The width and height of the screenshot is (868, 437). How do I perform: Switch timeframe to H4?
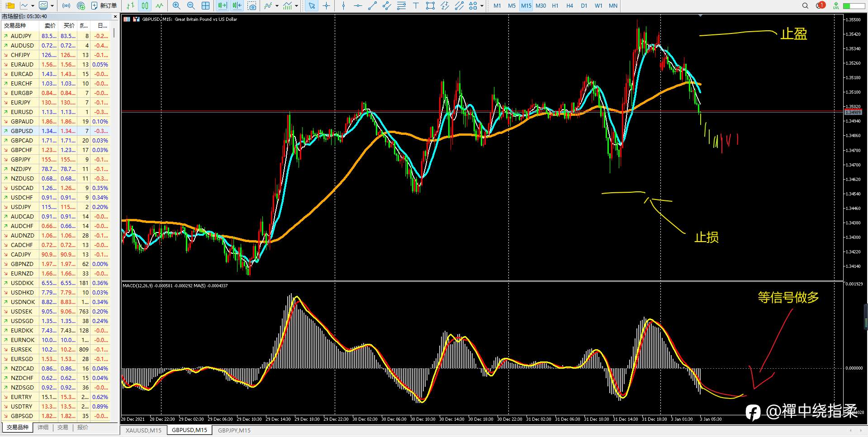click(569, 6)
